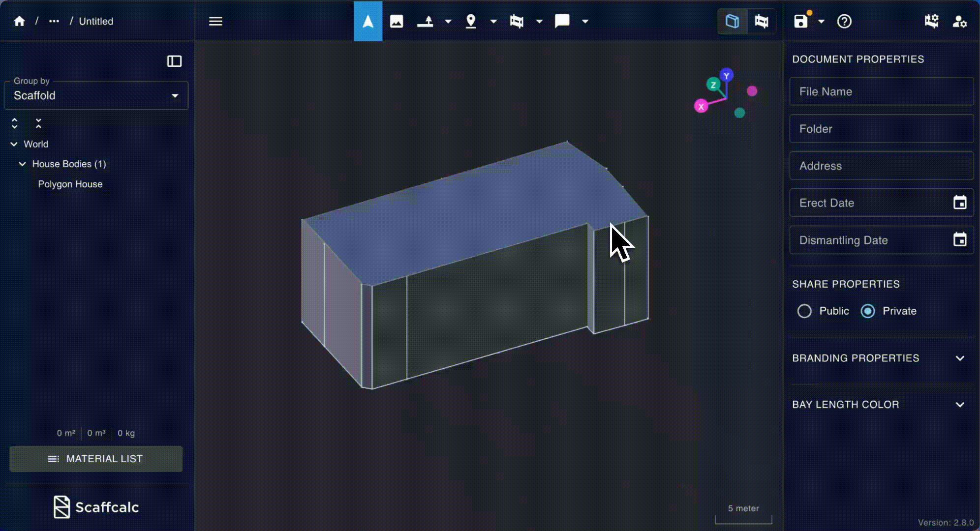The image size is (980, 531).
Task: Open the help question mark icon
Action: [844, 21]
